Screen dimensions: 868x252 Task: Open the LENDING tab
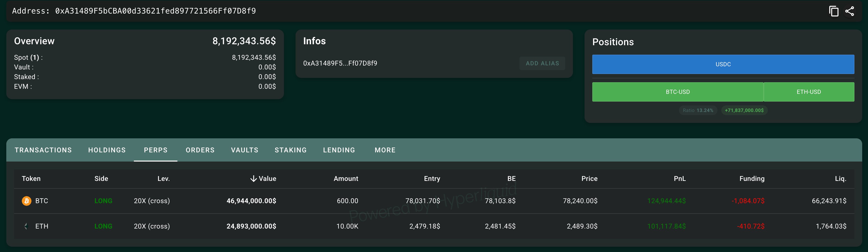[x=339, y=150]
